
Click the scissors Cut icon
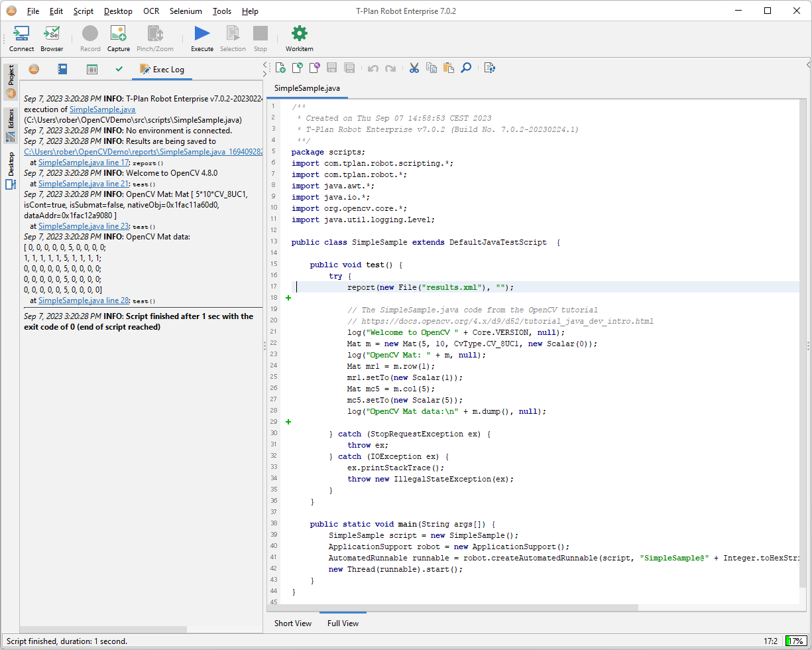tap(414, 68)
